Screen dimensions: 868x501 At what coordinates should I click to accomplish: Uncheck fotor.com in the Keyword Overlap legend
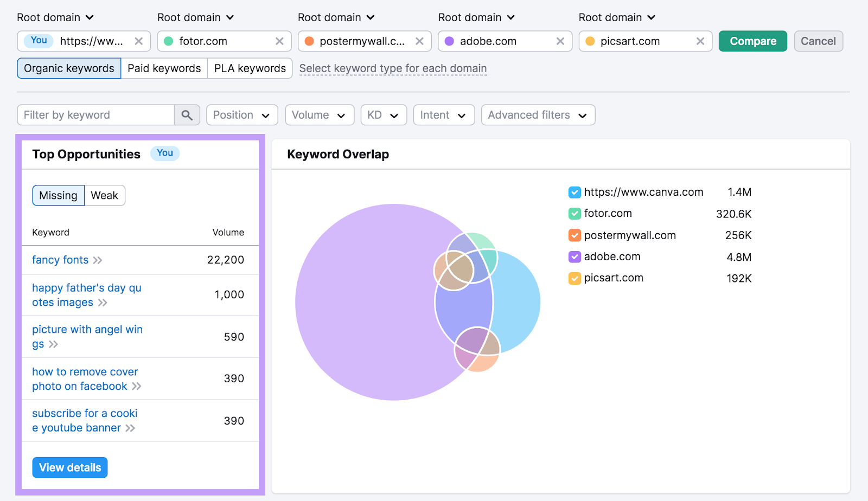574,214
